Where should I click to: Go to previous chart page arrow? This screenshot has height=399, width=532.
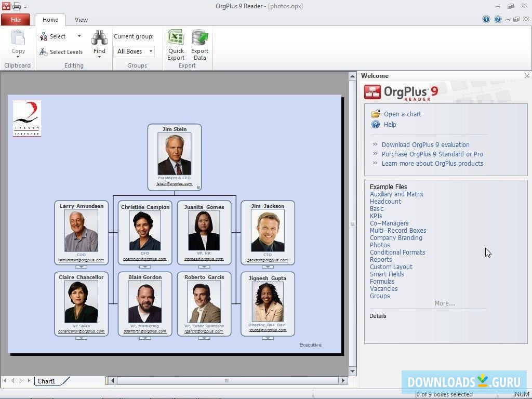coord(12,381)
